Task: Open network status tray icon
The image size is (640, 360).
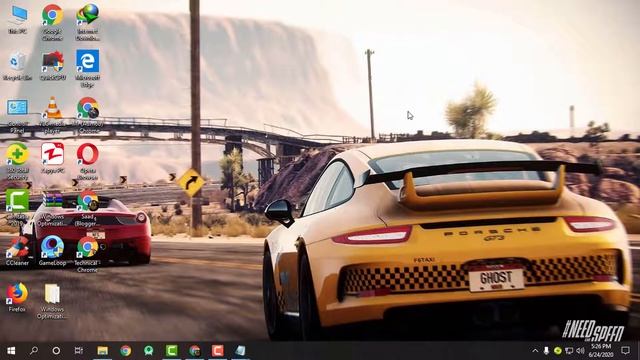Action: click(569, 351)
